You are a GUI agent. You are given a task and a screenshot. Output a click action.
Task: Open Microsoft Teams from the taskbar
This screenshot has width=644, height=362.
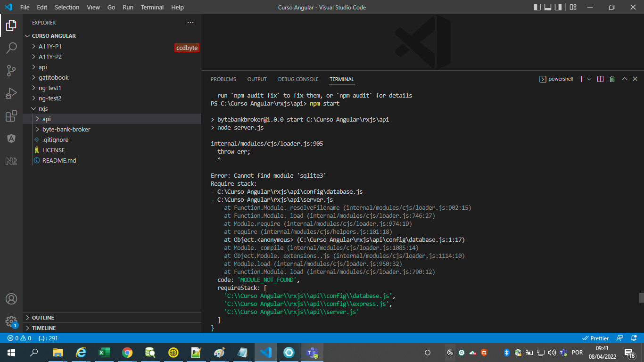coord(312,352)
